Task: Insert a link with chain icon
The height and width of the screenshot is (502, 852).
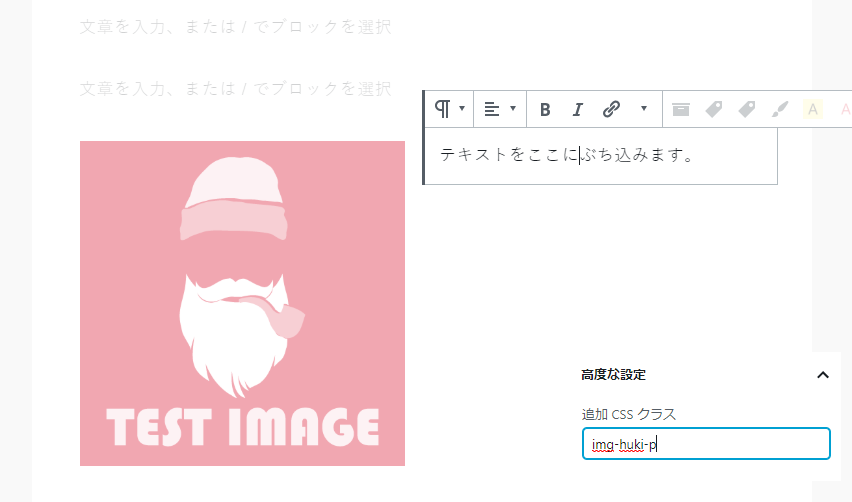Action: coord(611,109)
